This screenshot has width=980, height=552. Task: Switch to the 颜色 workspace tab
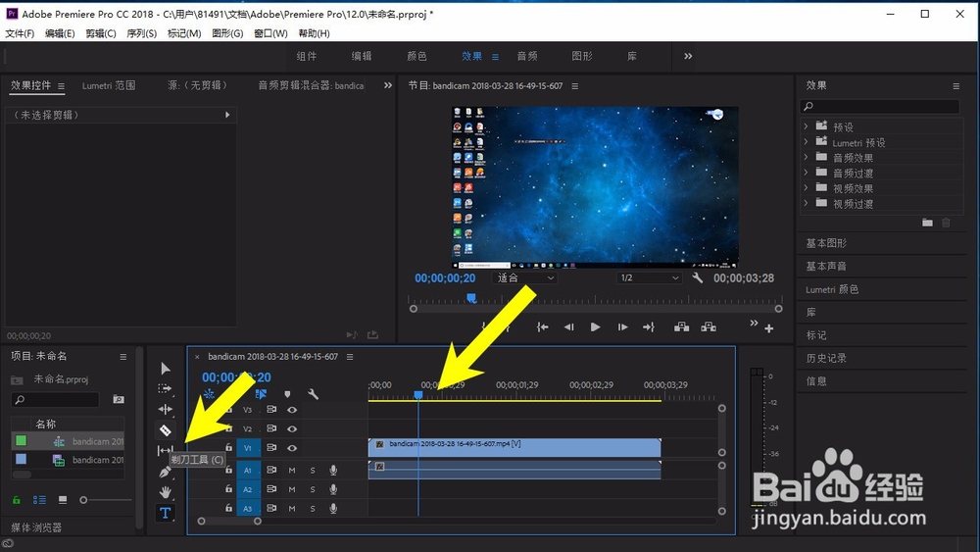[x=416, y=56]
